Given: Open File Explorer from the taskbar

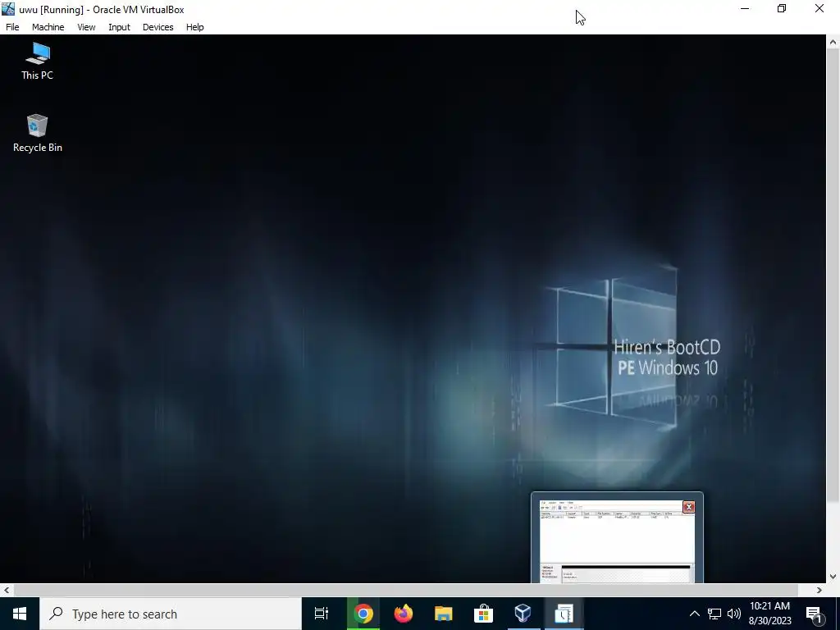Looking at the screenshot, I should 443,614.
